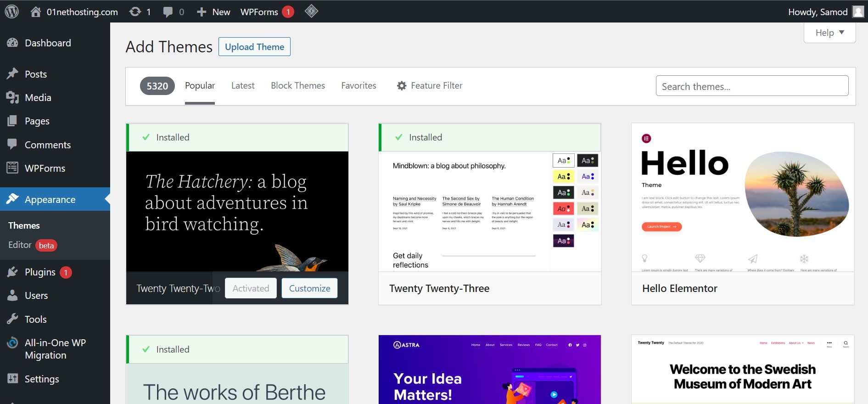Open the Hello Elementor theme screenshot
Screen dimensions: 868x404
click(x=743, y=197)
